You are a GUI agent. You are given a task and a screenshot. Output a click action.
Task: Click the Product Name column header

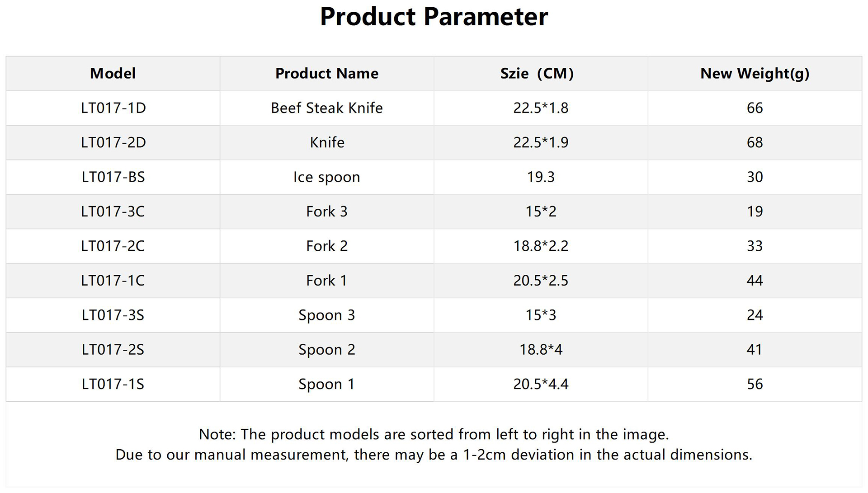click(x=327, y=73)
